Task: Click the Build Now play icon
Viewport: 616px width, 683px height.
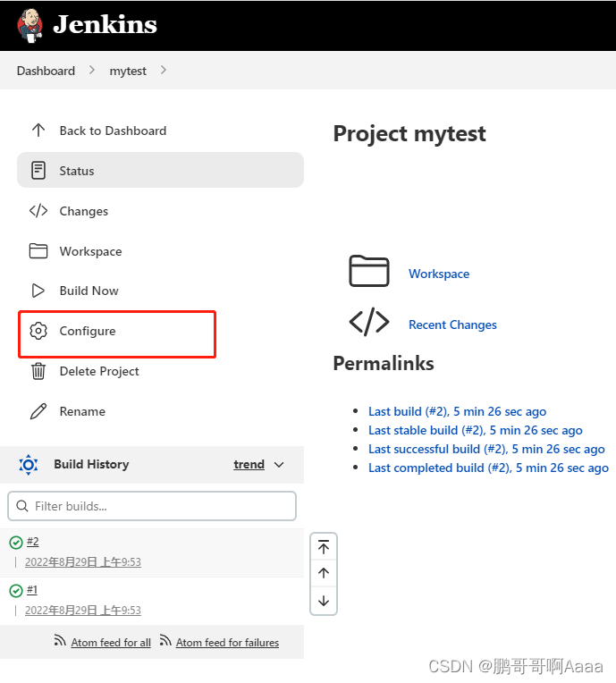Action: [x=38, y=291]
